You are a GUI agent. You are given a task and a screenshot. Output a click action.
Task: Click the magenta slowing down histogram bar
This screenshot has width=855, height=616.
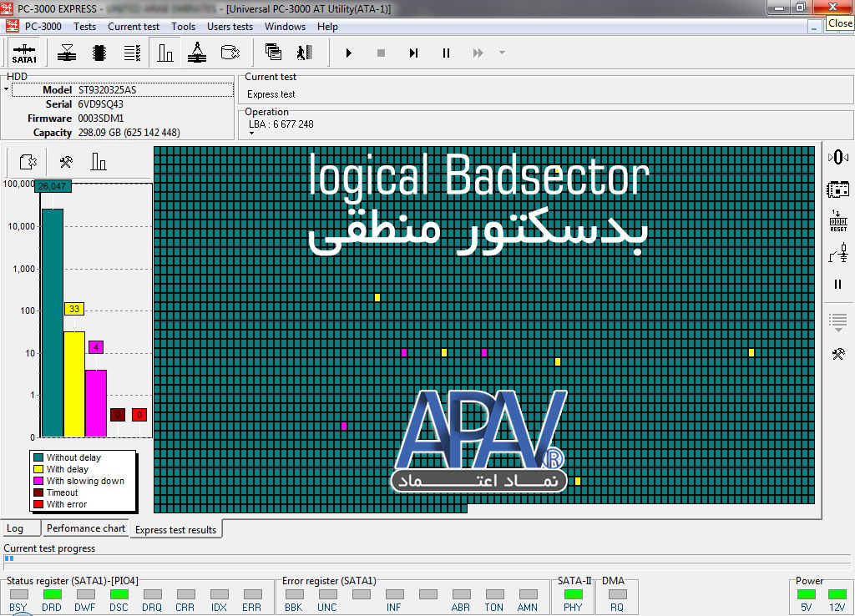pyautogui.click(x=96, y=403)
